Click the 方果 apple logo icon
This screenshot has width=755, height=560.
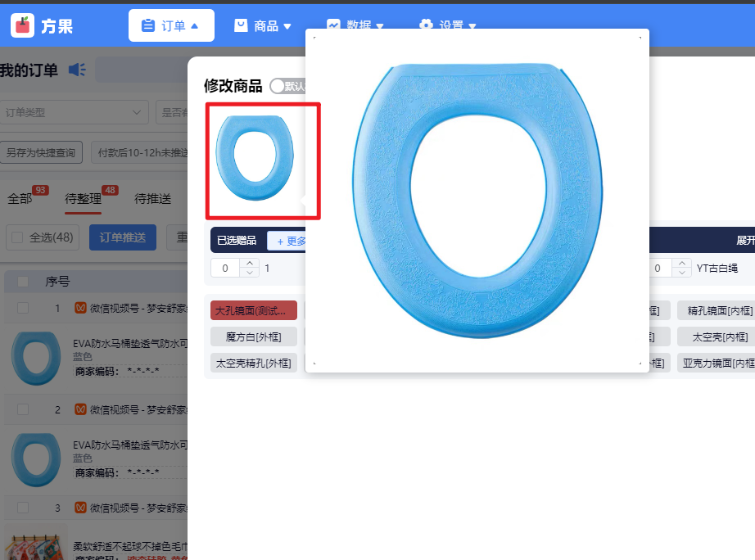click(22, 25)
